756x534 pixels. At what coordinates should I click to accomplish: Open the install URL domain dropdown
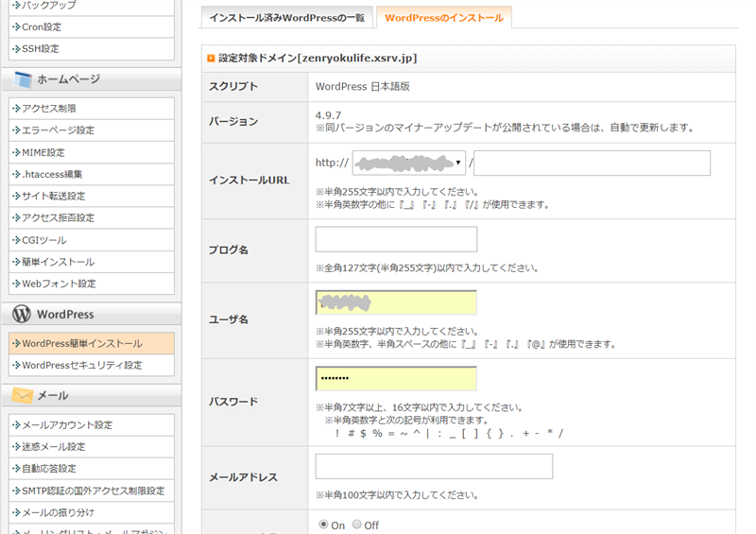click(x=409, y=163)
